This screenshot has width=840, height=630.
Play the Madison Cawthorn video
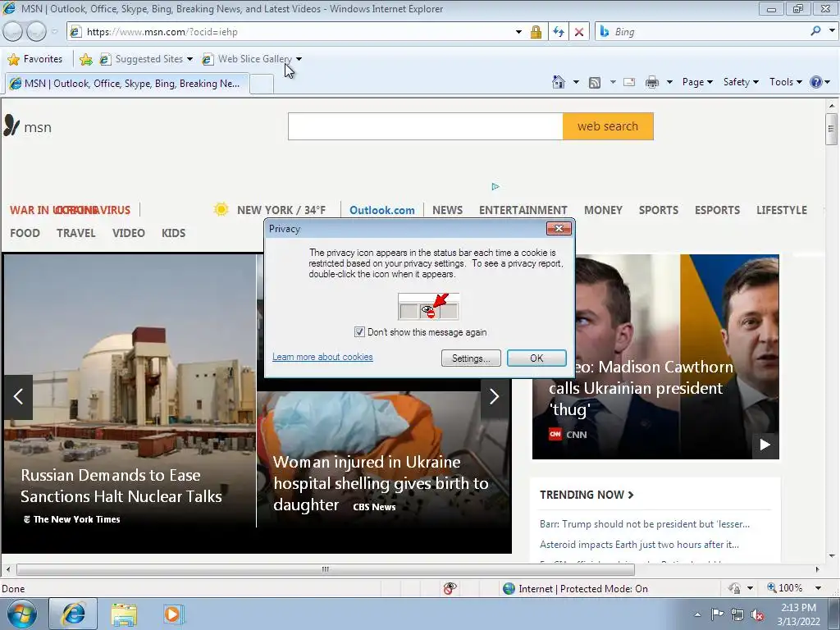765,445
